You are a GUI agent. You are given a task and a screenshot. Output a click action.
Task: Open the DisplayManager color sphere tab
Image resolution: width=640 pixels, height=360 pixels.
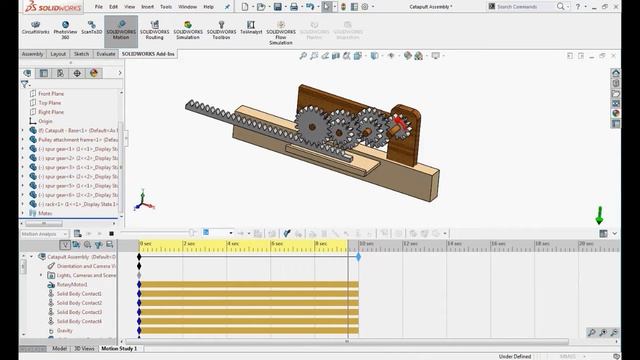click(x=94, y=73)
